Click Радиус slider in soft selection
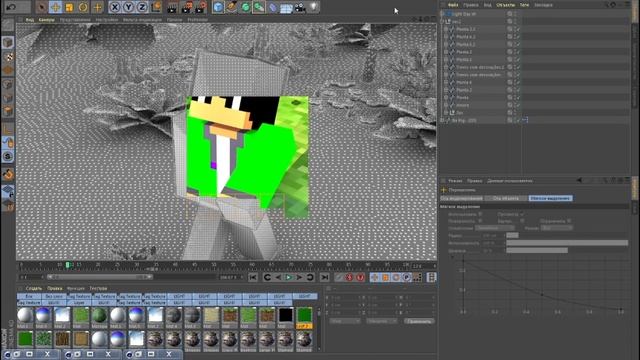This screenshot has width=640, height=360. tap(512, 236)
